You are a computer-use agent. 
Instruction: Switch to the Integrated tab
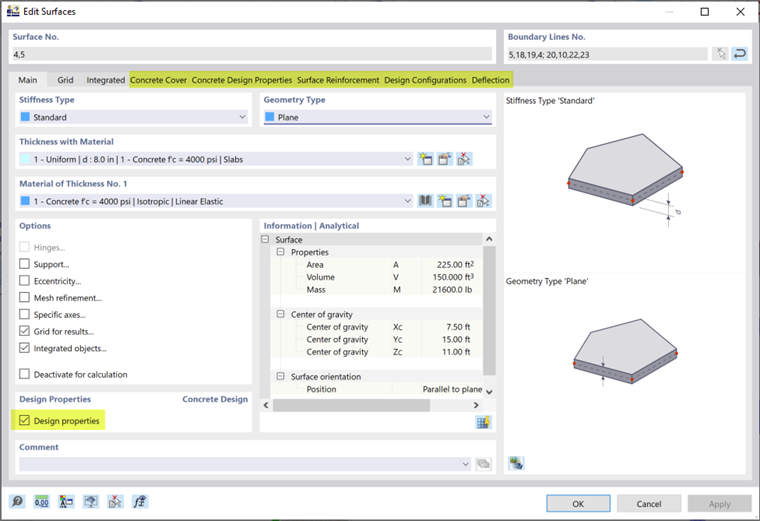[106, 80]
